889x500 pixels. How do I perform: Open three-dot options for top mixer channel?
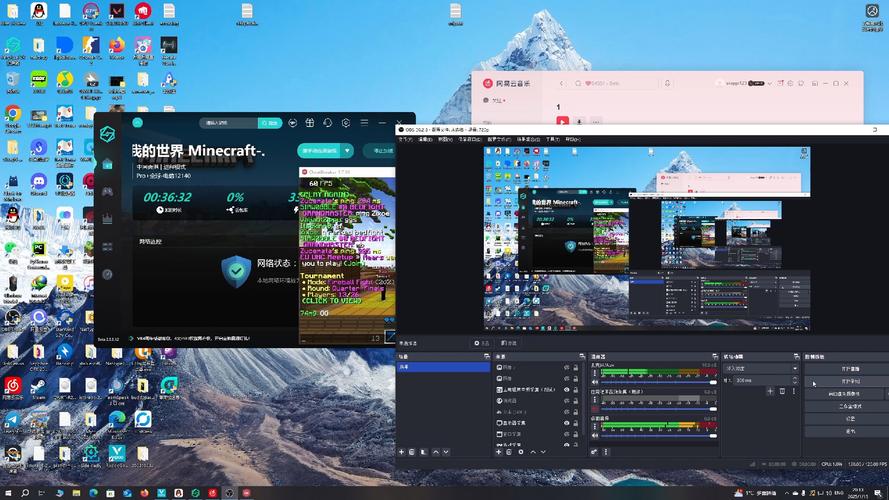pos(594,372)
